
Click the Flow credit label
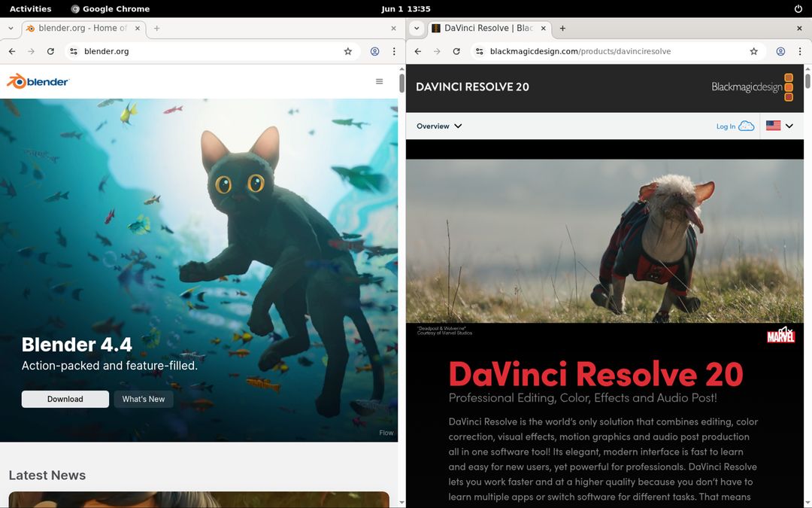pyautogui.click(x=386, y=433)
